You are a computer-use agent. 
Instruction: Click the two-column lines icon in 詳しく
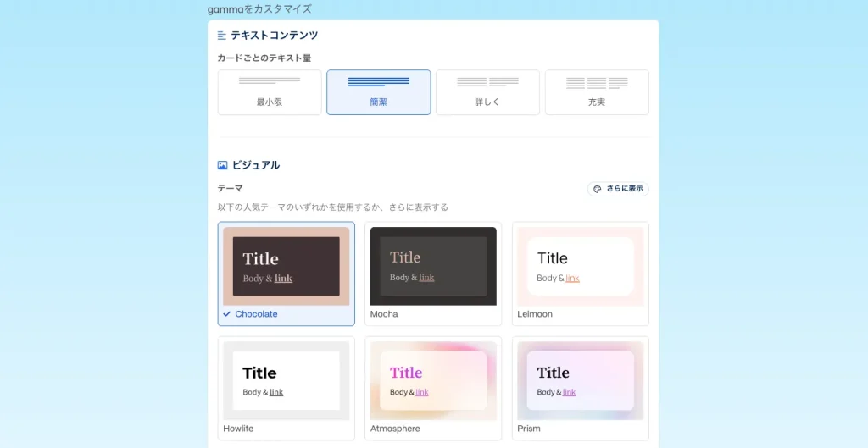487,82
